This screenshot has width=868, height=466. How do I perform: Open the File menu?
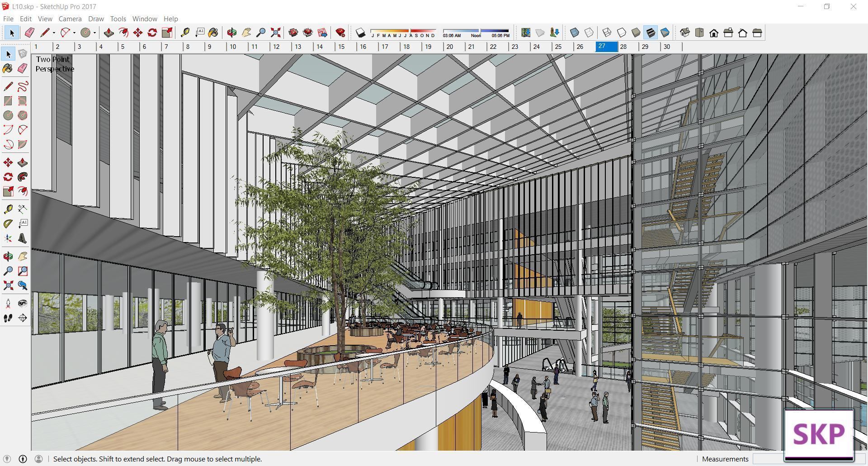click(8, 19)
